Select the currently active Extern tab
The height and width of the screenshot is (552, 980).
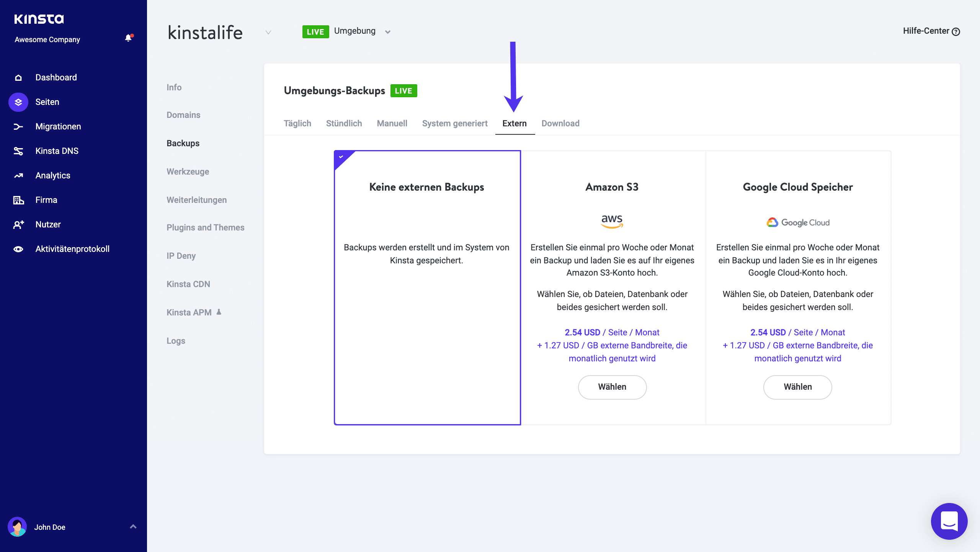[514, 123]
